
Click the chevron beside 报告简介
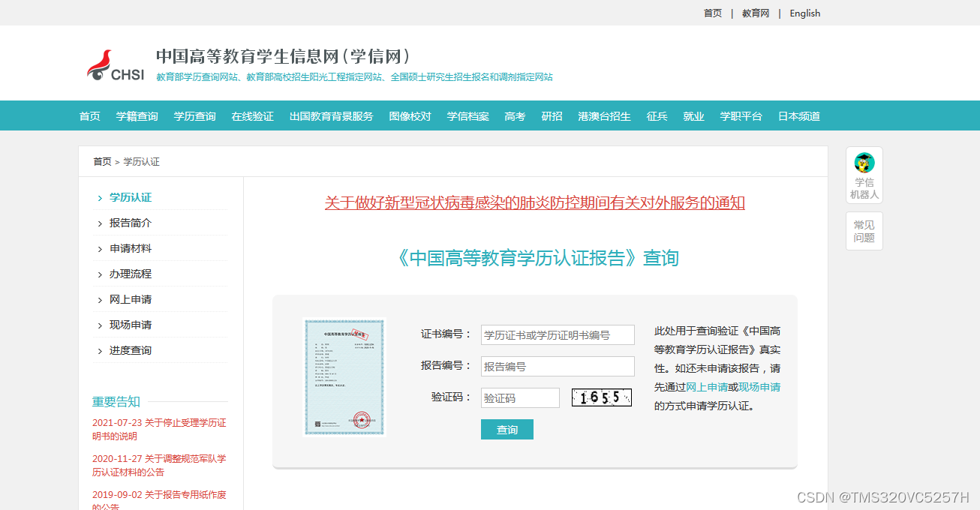point(100,223)
